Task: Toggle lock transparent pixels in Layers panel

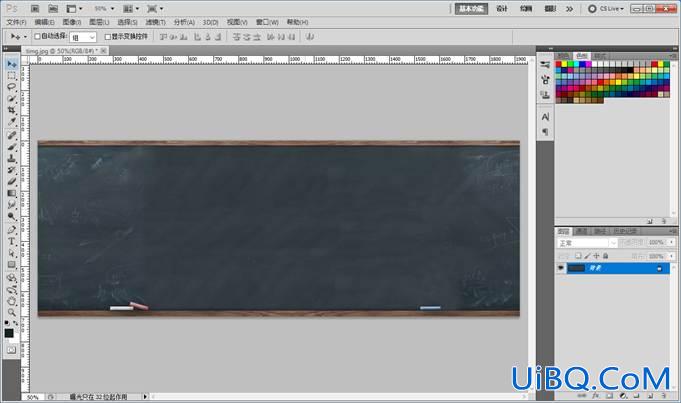Action: 578,256
